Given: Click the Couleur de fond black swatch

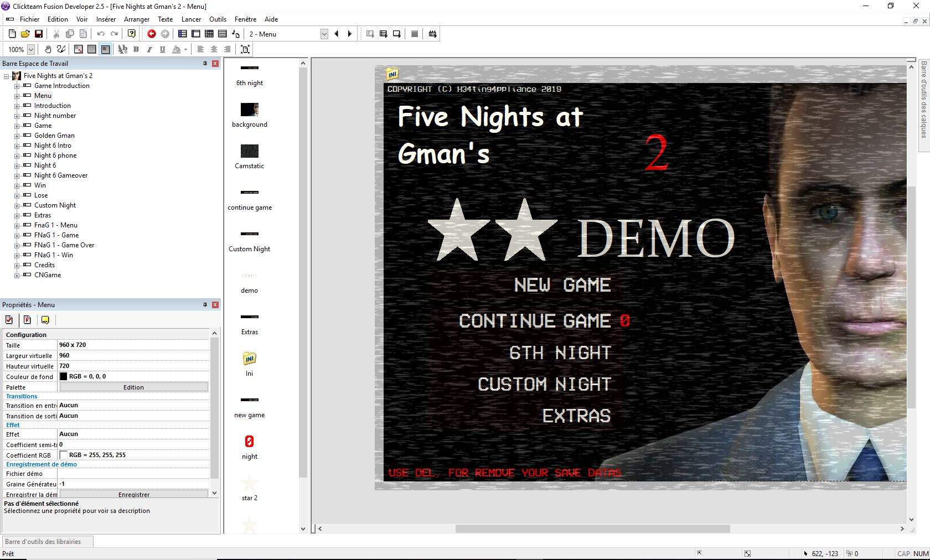Looking at the screenshot, I should point(63,377).
